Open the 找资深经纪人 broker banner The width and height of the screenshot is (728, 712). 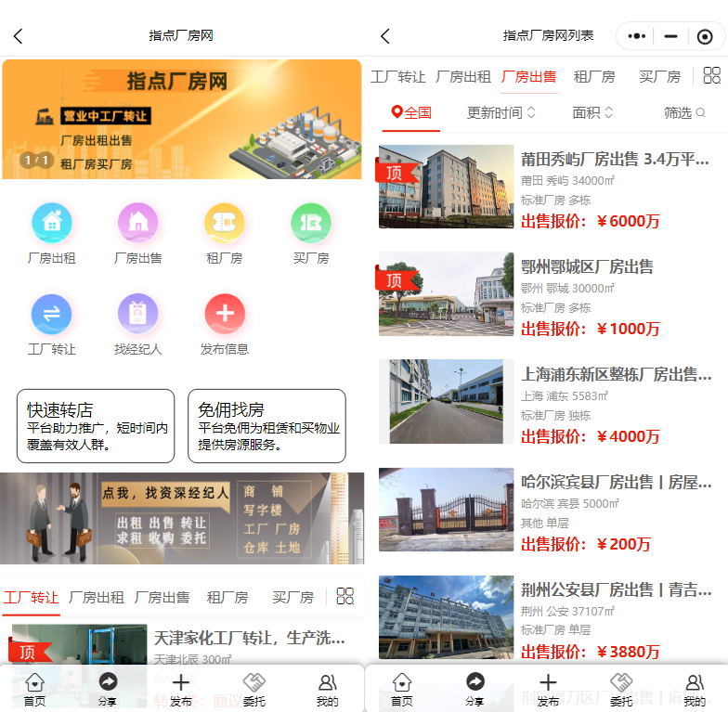pos(182,519)
